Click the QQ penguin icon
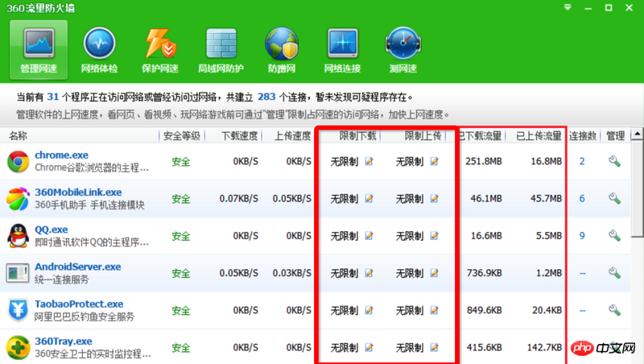The height and width of the screenshot is (364, 644). coord(18,236)
